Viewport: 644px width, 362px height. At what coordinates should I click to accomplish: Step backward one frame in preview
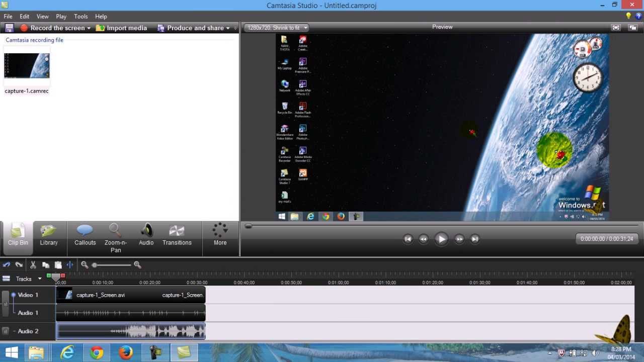pos(424,239)
